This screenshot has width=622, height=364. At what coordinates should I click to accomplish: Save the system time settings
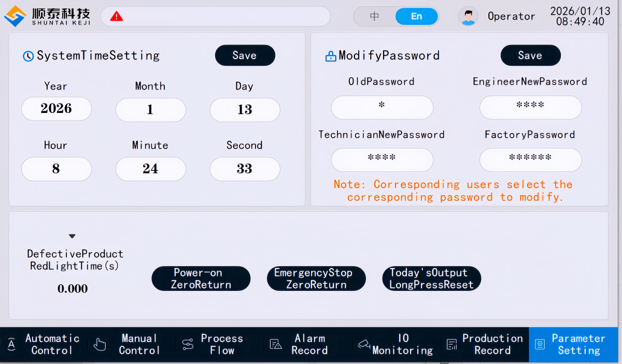245,55
